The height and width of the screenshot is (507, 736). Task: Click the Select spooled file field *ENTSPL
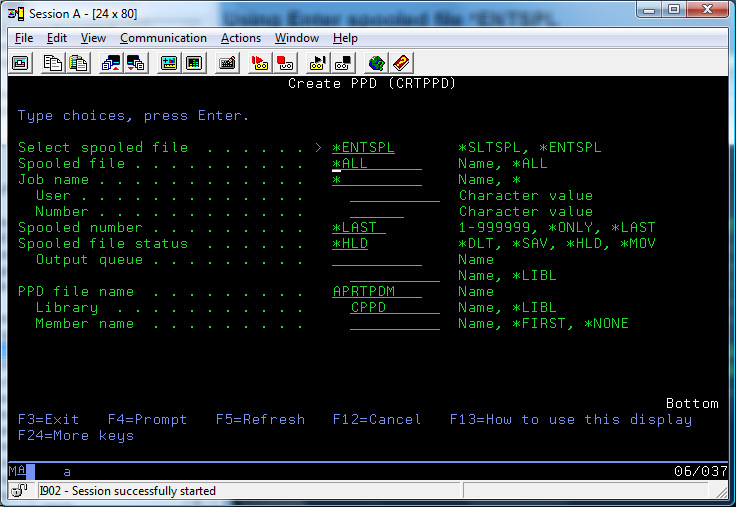coord(363,148)
